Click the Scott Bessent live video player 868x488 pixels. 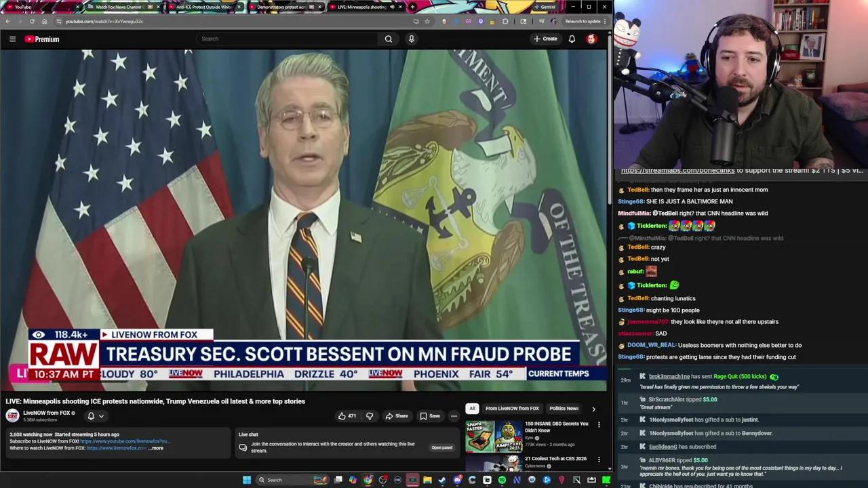(304, 220)
